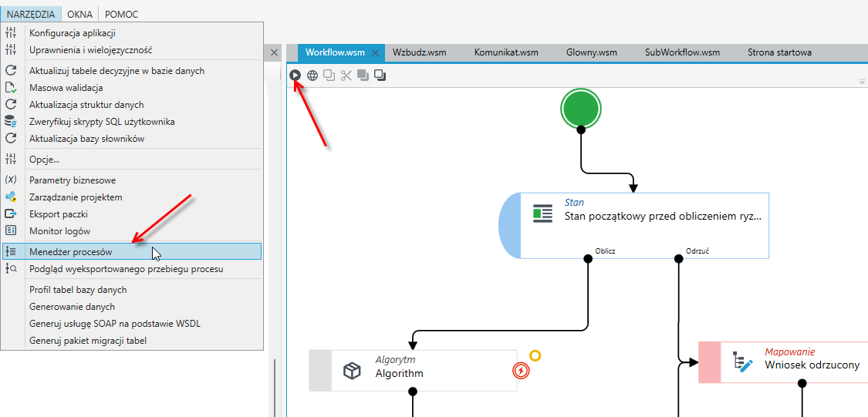
Task: Select Eksport paczki
Action: tap(132, 214)
